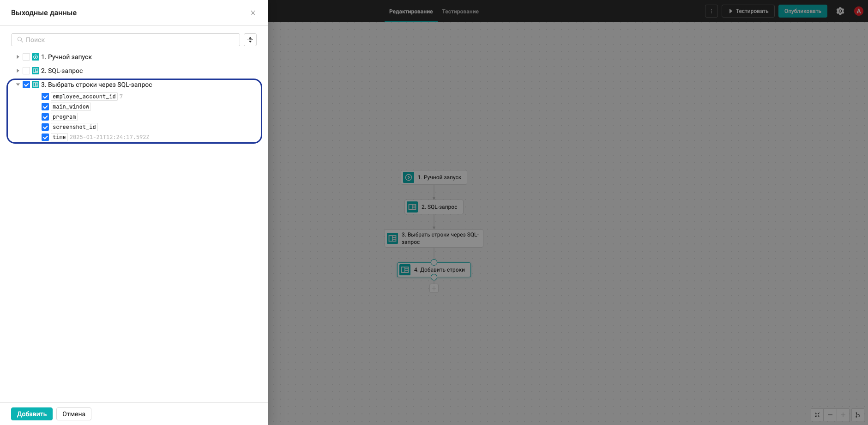Viewport: 868px width, 425px height.
Task: Open the red user avatar menu
Action: click(x=859, y=11)
